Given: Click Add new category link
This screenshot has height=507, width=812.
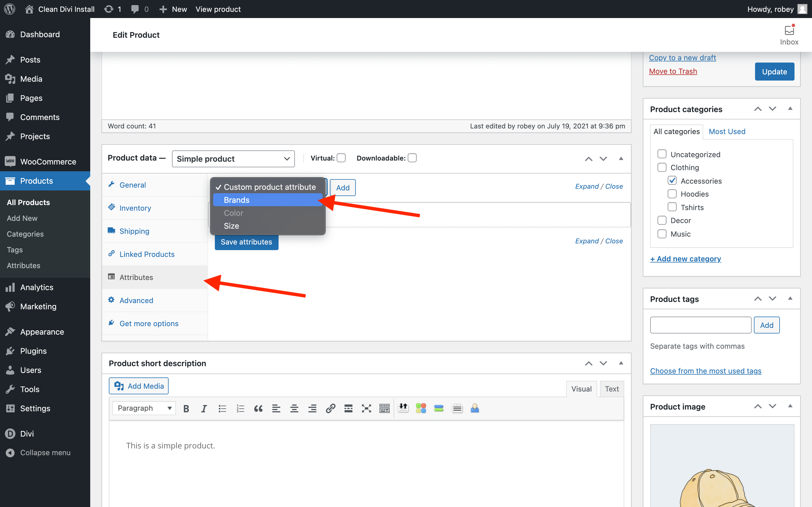Looking at the screenshot, I should pyautogui.click(x=686, y=259).
